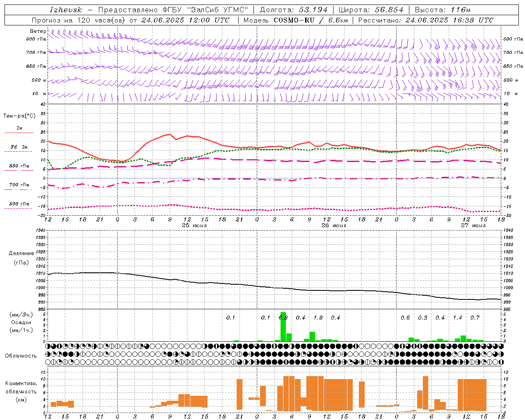Click the 25 июня date label
Viewport: 525px width, 420px height.
(x=194, y=226)
